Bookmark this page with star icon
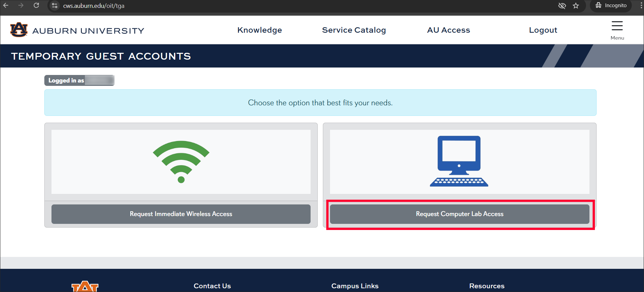The height and width of the screenshot is (292, 644). pyautogui.click(x=576, y=6)
